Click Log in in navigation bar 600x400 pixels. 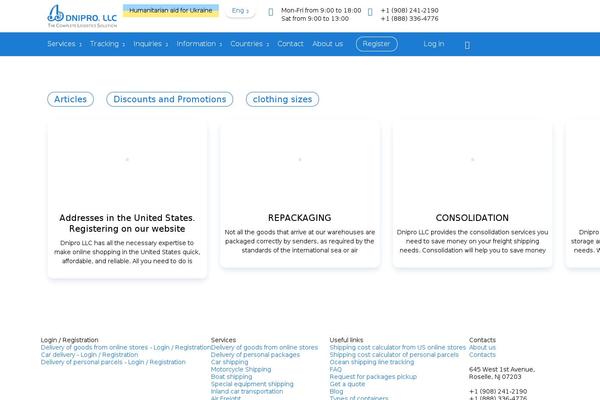(434, 44)
